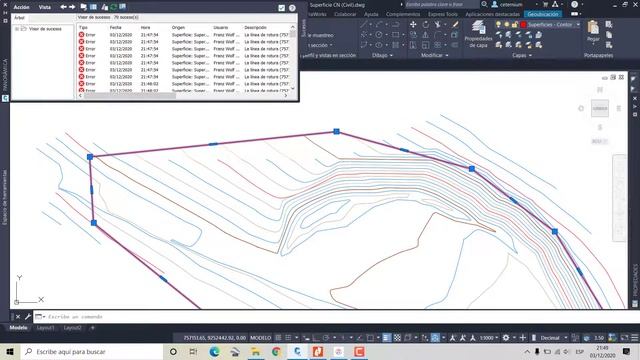Click the ViewCube top face
Viewport: 640px width, 360px height.
pyautogui.click(x=600, y=109)
